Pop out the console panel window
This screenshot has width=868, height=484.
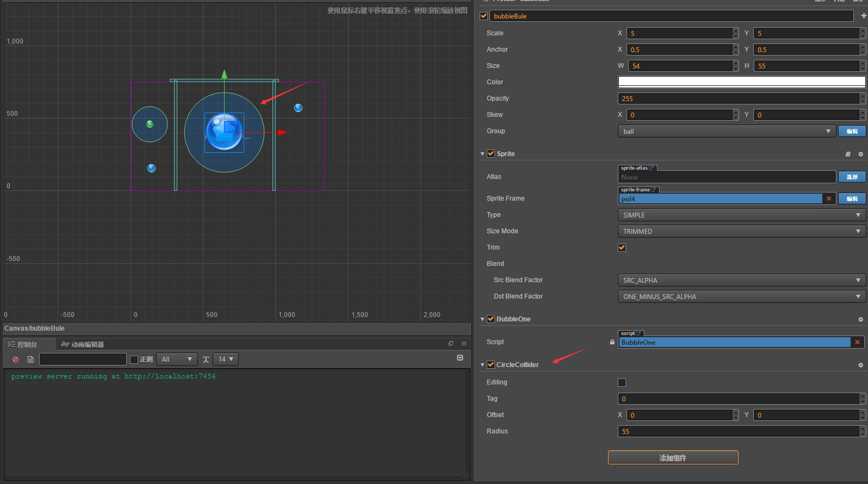click(450, 344)
